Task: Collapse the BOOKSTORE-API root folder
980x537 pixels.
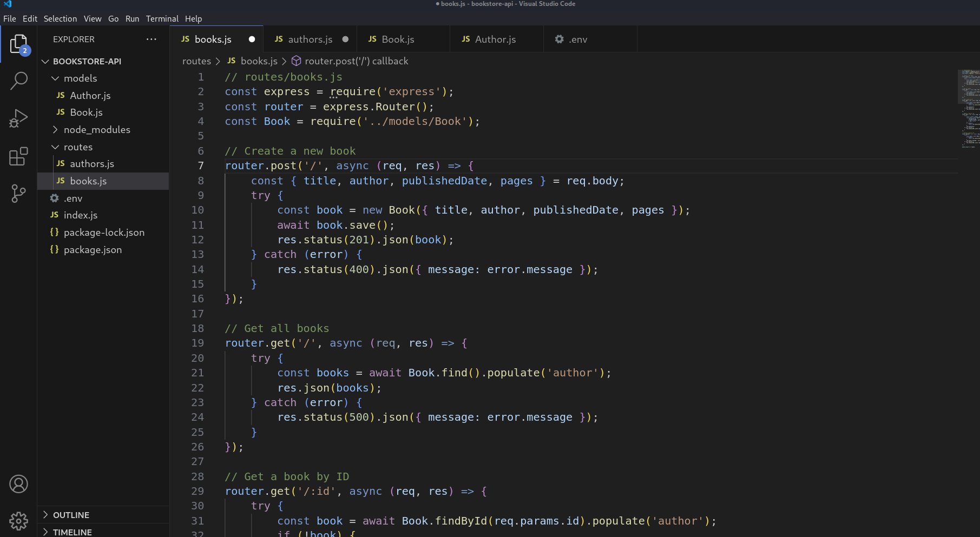Action: pos(45,62)
